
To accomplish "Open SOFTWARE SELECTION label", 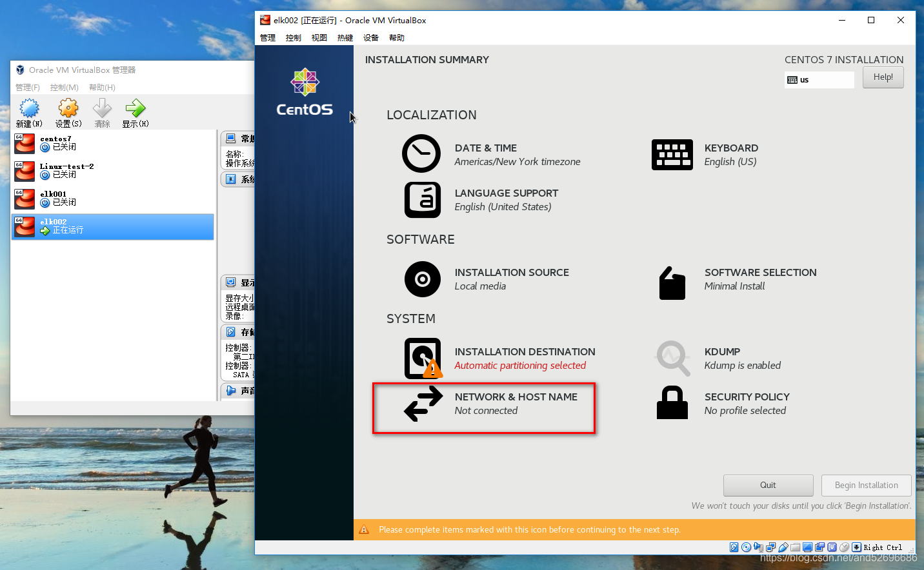I will tap(761, 273).
